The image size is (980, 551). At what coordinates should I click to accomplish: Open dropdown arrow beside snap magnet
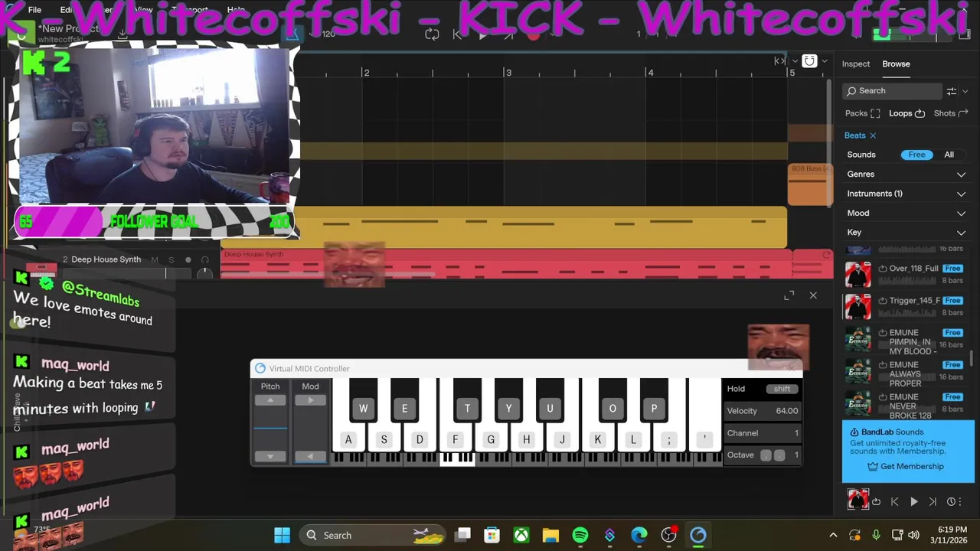click(825, 61)
